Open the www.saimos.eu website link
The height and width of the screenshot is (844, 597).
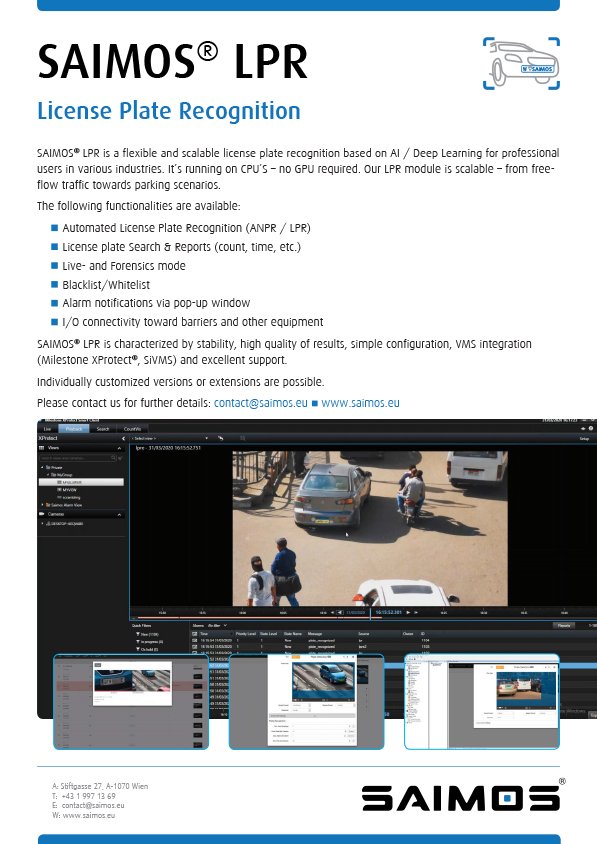(360, 403)
